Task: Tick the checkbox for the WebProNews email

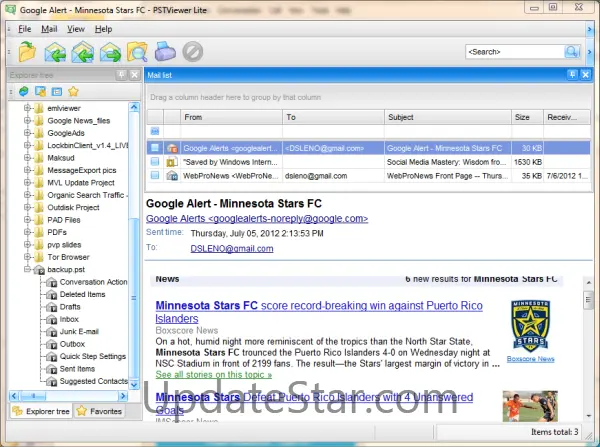Action: click(x=155, y=175)
